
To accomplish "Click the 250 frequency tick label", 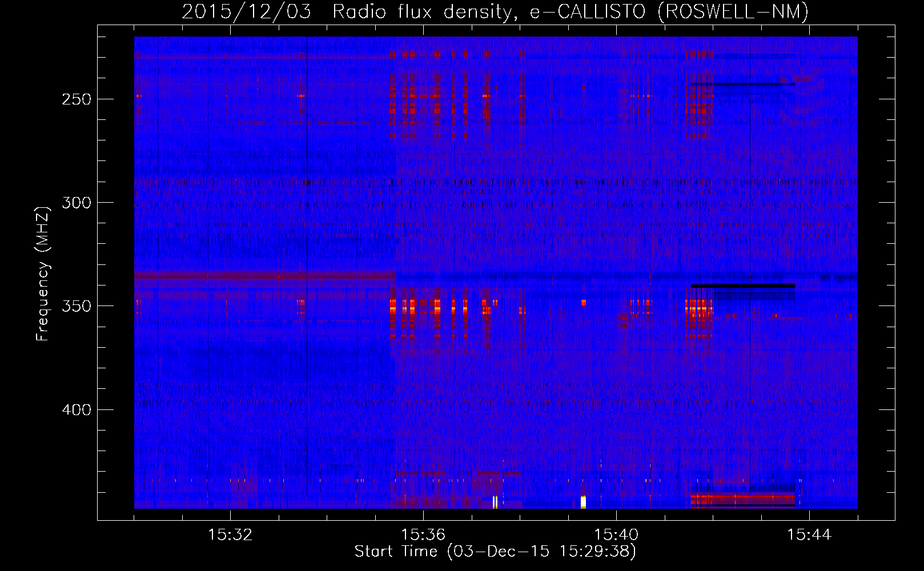I will tap(76, 99).
